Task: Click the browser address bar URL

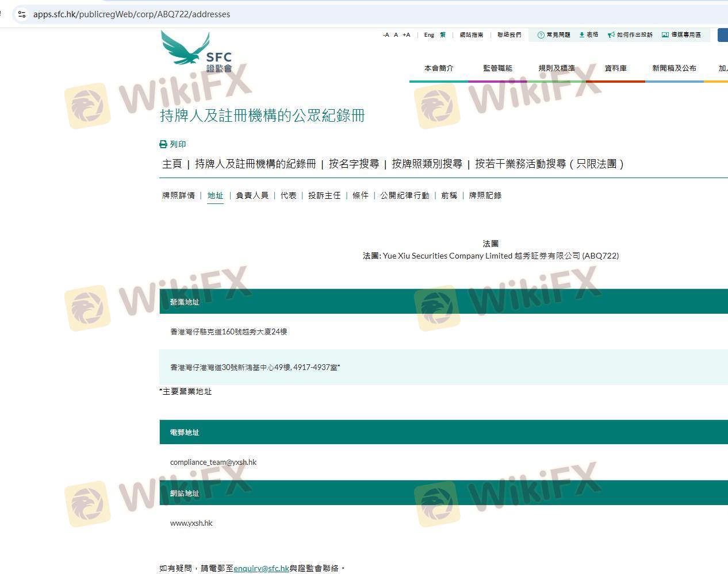Action: pos(132,14)
